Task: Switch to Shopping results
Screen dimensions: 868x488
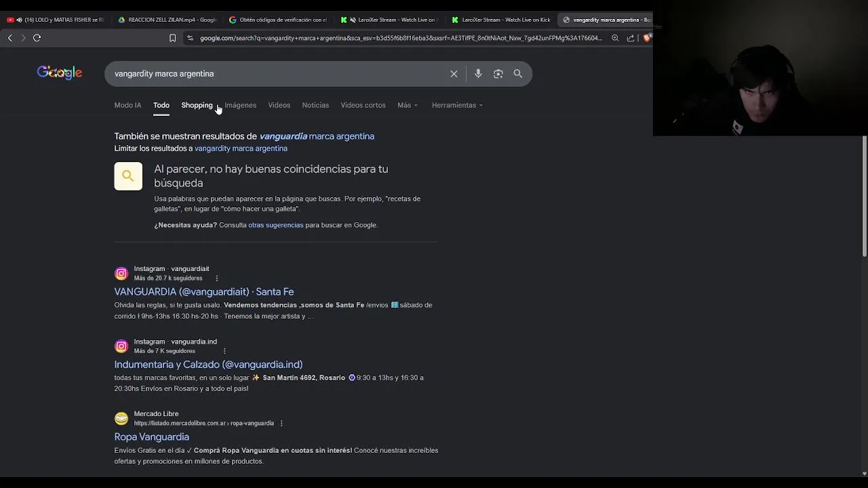Action: (x=197, y=105)
